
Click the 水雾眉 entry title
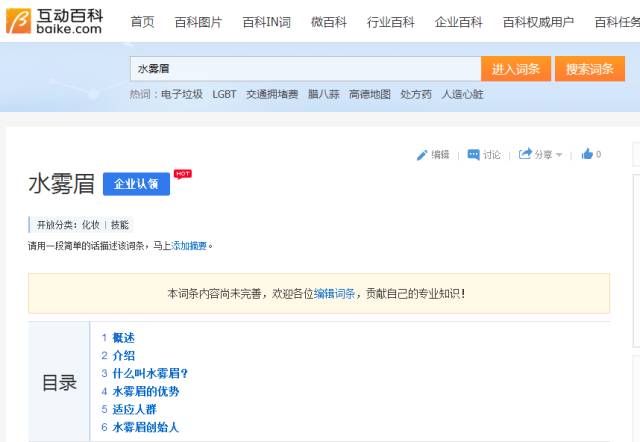click(61, 184)
